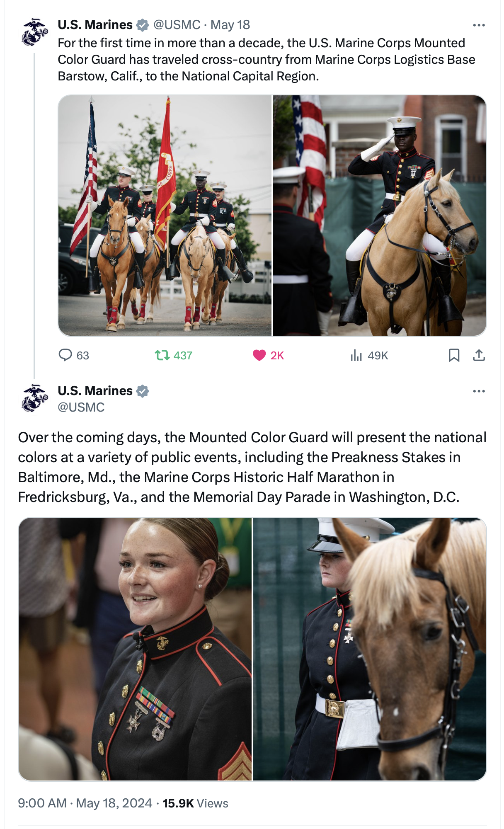
Task: Open the photo of the Marine beside the horse's head
Action: [370, 649]
